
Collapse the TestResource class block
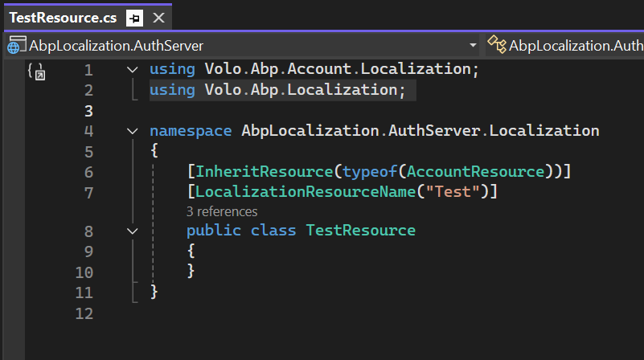click(133, 231)
